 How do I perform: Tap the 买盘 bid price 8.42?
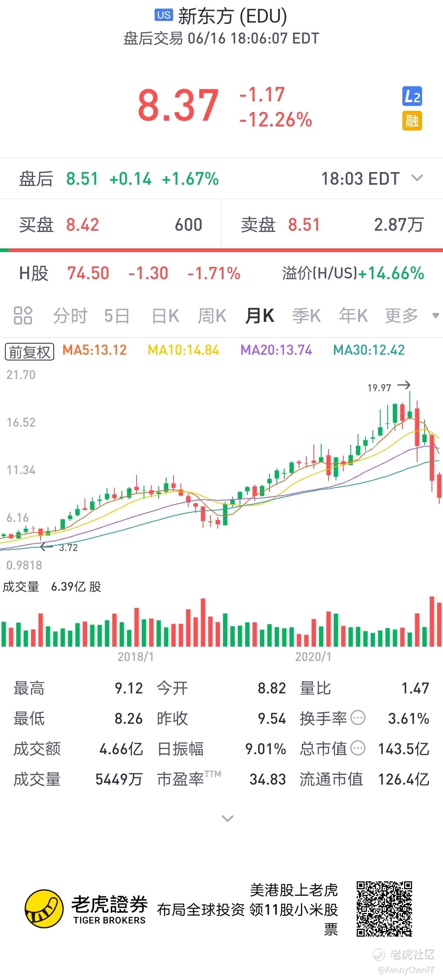(x=82, y=225)
